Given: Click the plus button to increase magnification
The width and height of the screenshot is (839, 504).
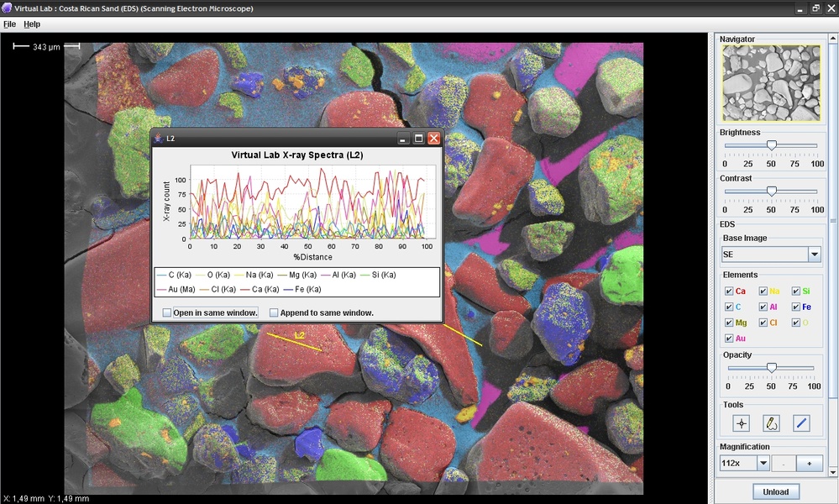Looking at the screenshot, I should point(809,464).
